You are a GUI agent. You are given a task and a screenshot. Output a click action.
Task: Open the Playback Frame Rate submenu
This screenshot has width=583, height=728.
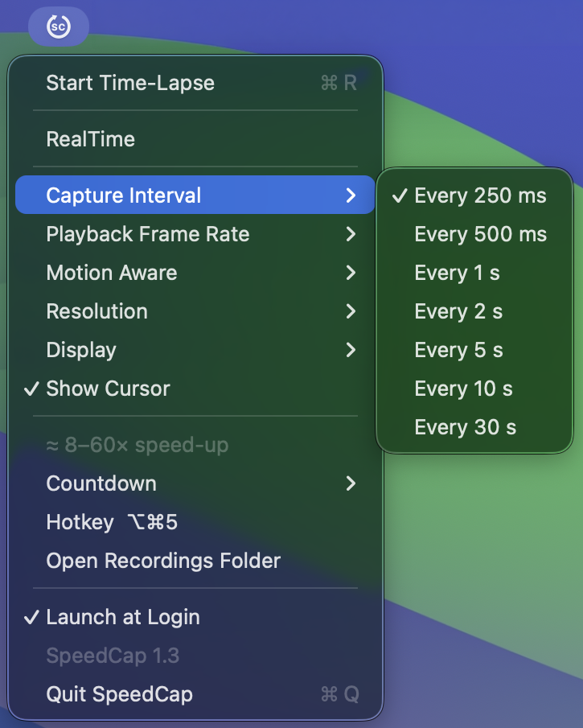pos(195,234)
